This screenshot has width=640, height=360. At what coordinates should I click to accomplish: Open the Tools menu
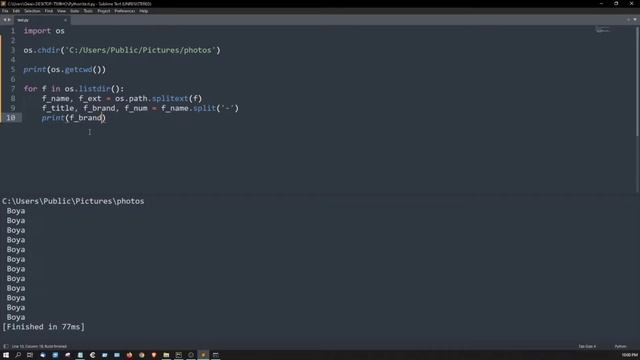(x=88, y=11)
